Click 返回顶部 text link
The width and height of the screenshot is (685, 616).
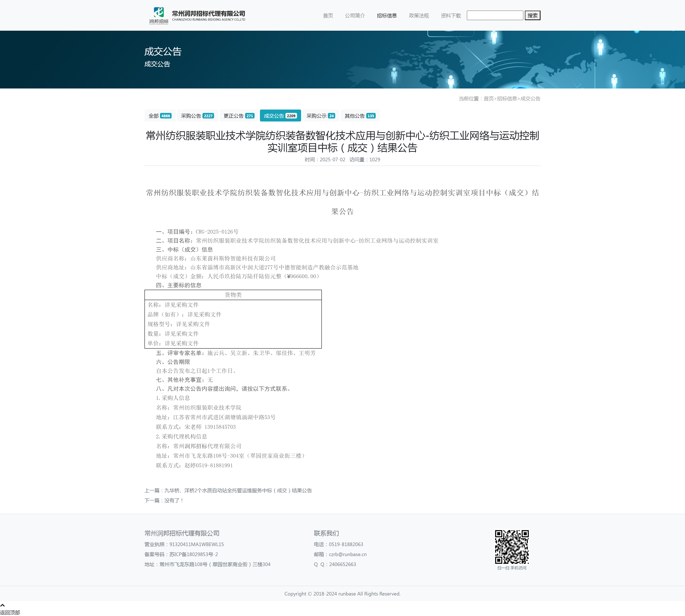coord(10,612)
